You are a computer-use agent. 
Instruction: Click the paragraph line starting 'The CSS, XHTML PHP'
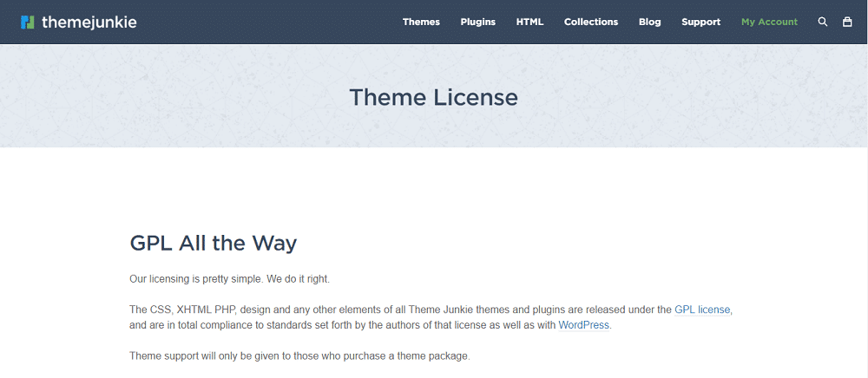(x=399, y=310)
